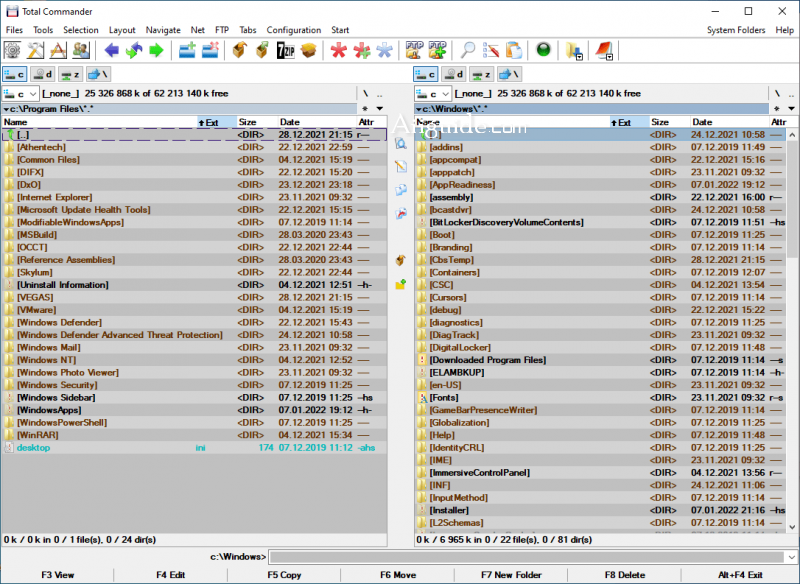This screenshot has height=584, width=800.
Task: Select drive z button in right panel
Action: coord(482,74)
